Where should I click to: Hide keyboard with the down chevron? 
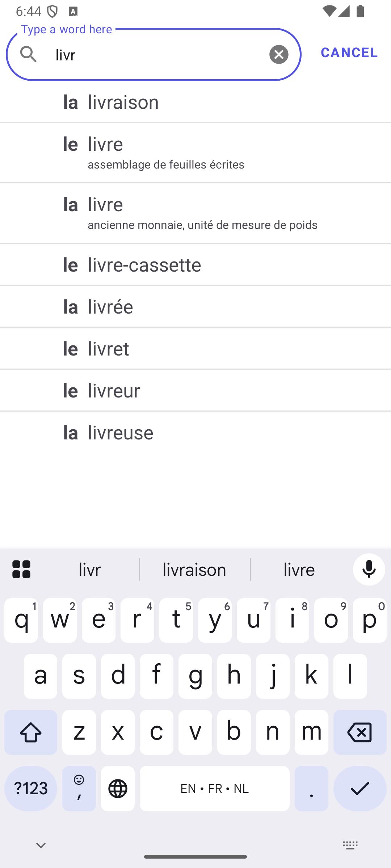[x=41, y=845]
